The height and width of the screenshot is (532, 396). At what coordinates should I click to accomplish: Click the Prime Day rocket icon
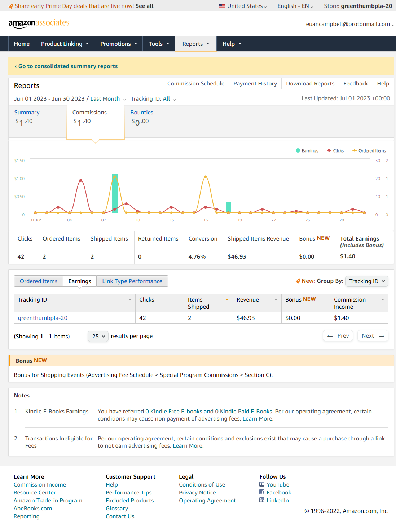[11, 6]
